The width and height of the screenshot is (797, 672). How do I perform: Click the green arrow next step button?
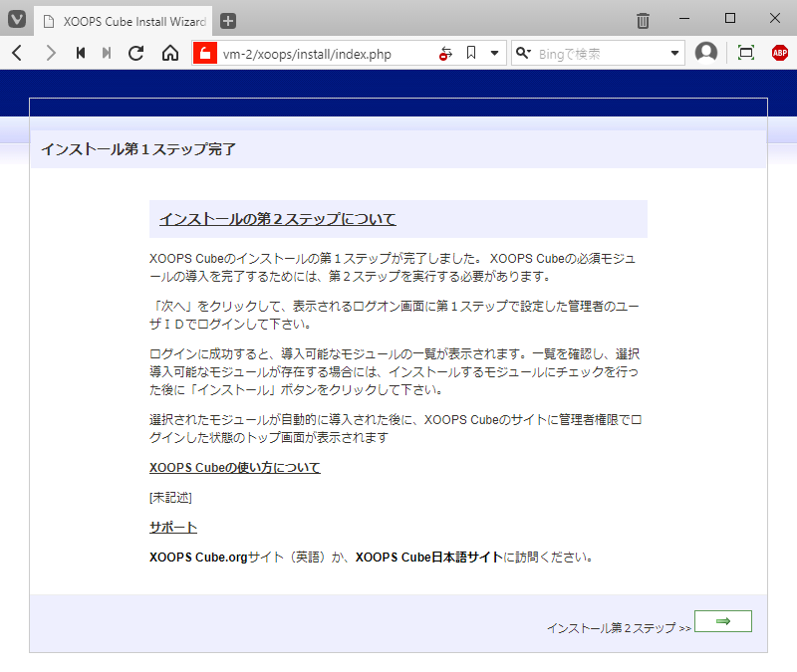[x=723, y=621]
